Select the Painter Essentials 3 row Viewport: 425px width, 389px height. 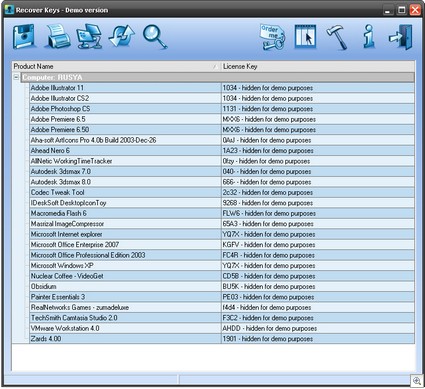[x=222, y=297]
